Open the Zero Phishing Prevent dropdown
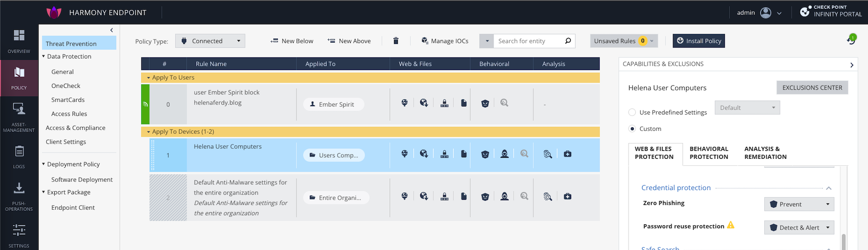Image resolution: width=868 pixels, height=250 pixels. 799,204
